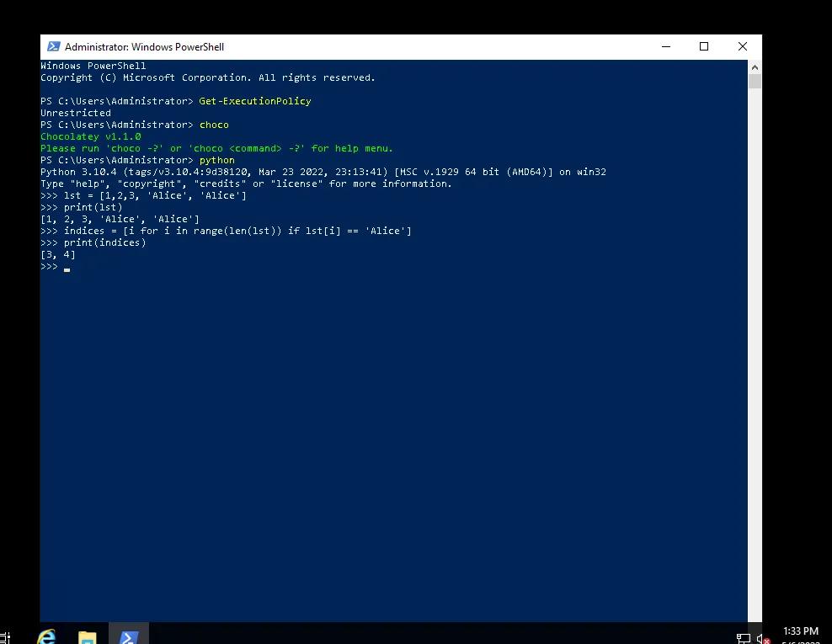
Task: Click the 'Please run choco -?' help line
Action: pos(216,148)
